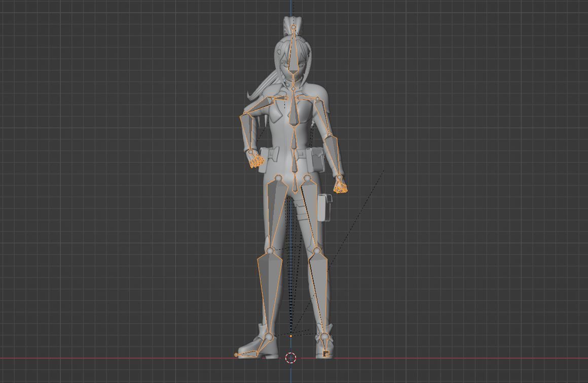Select the upper arm bone of the hanging arm

[323, 117]
